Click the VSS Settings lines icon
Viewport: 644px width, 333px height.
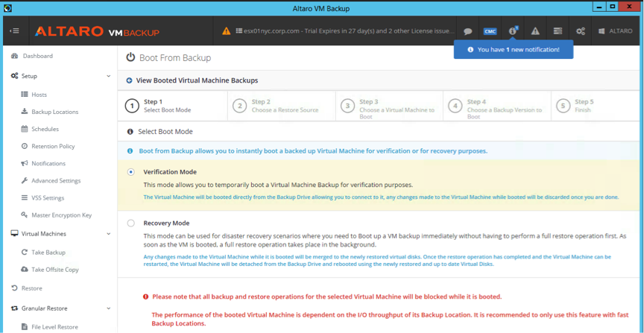click(x=25, y=198)
